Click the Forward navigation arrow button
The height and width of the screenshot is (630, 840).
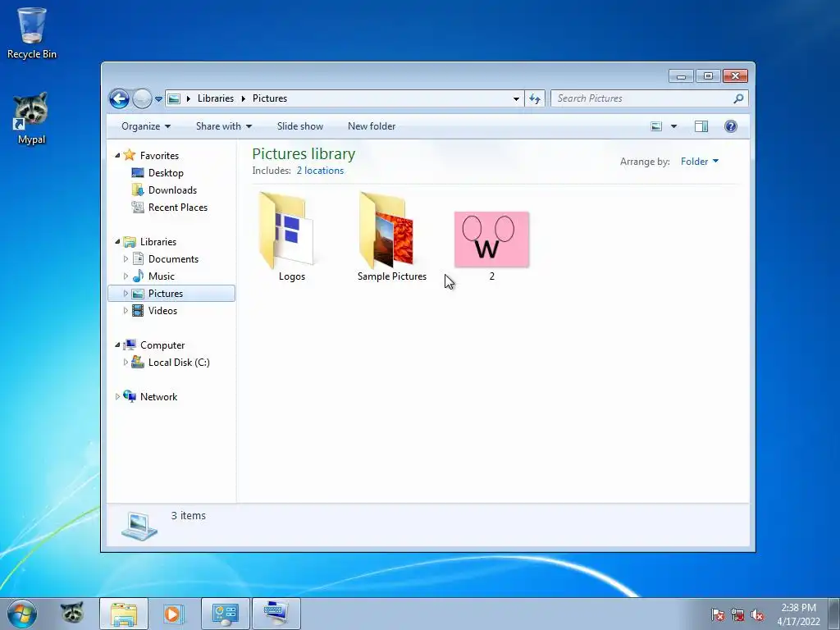coord(142,98)
